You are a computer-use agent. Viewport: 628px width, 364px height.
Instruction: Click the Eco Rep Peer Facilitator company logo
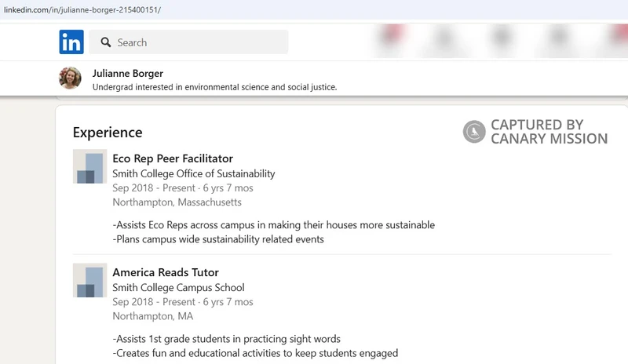click(89, 166)
